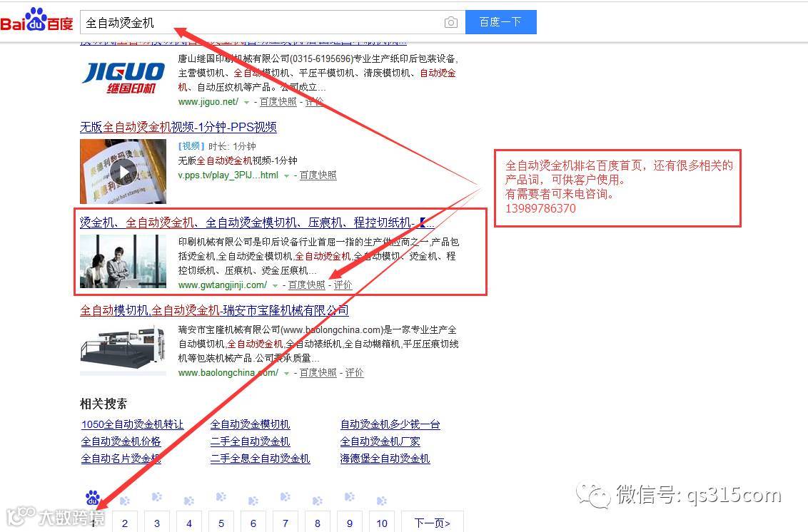
Task: Expand dropdown arrow next to www.baolongchina.com
Action: (286, 374)
